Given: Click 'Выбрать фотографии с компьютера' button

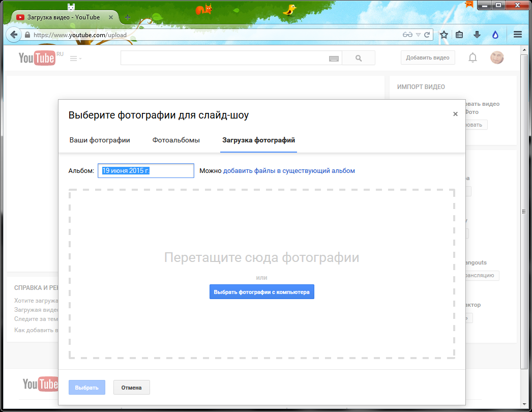Looking at the screenshot, I should pos(262,292).
